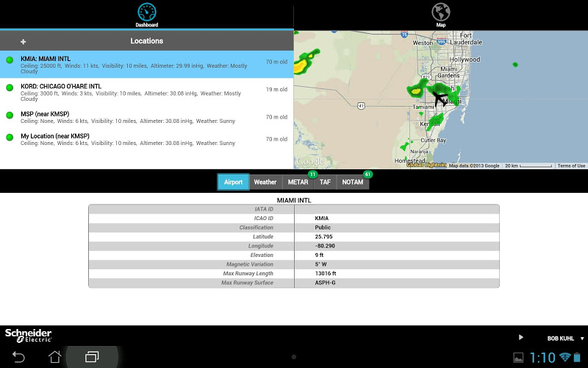Viewport: 588px width, 368px height.
Task: Open the picture notification icon
Action: [x=518, y=358]
